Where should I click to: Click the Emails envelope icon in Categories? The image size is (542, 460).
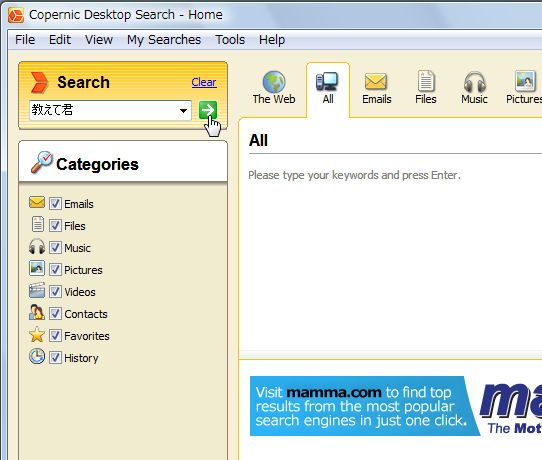coord(37,203)
